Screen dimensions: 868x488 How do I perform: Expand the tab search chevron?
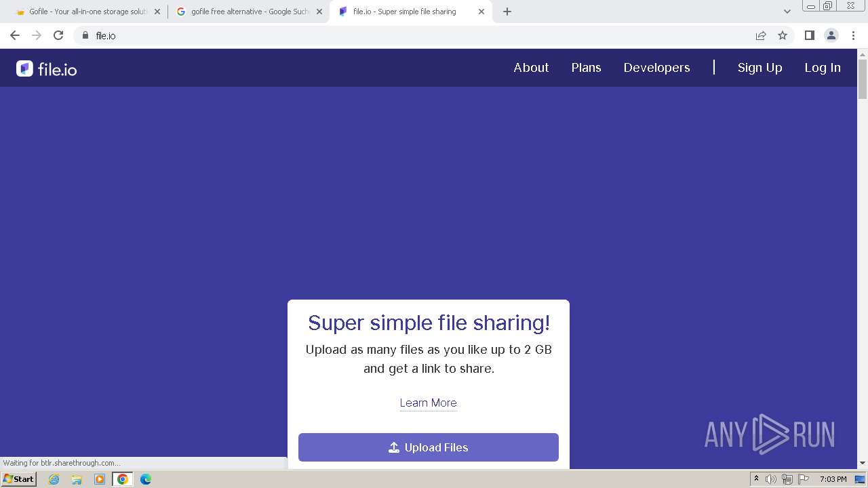[x=787, y=12]
